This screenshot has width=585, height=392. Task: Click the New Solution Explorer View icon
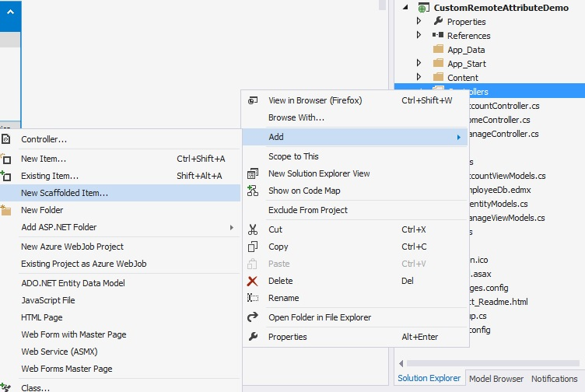click(252, 173)
